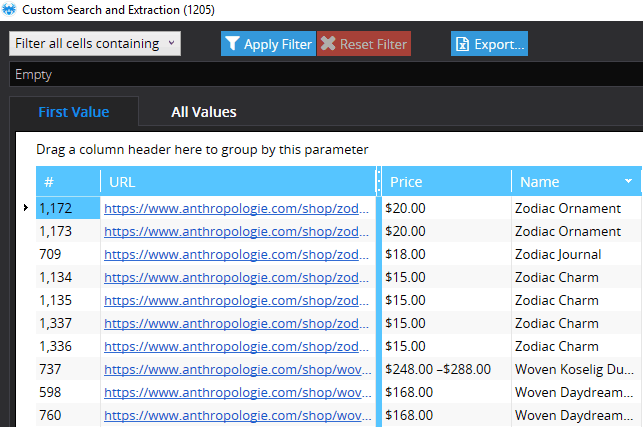
Task: Sort by the # column header
Action: pyautogui.click(x=68, y=182)
